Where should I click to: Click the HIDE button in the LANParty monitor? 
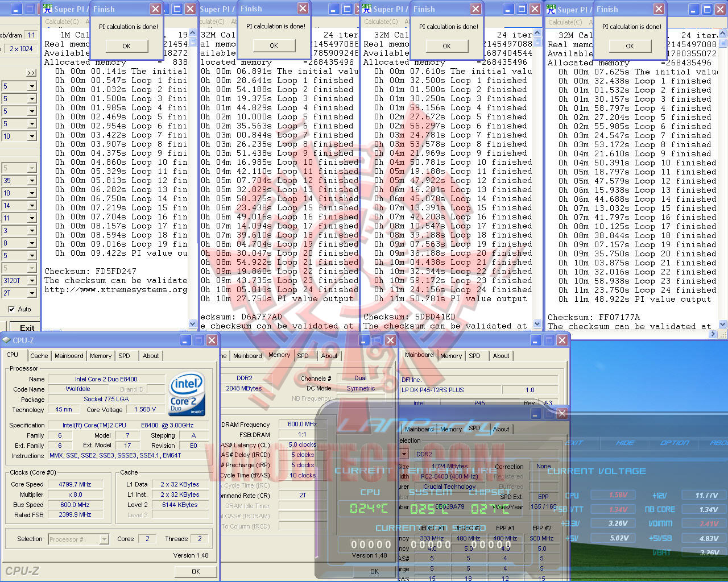click(x=625, y=443)
